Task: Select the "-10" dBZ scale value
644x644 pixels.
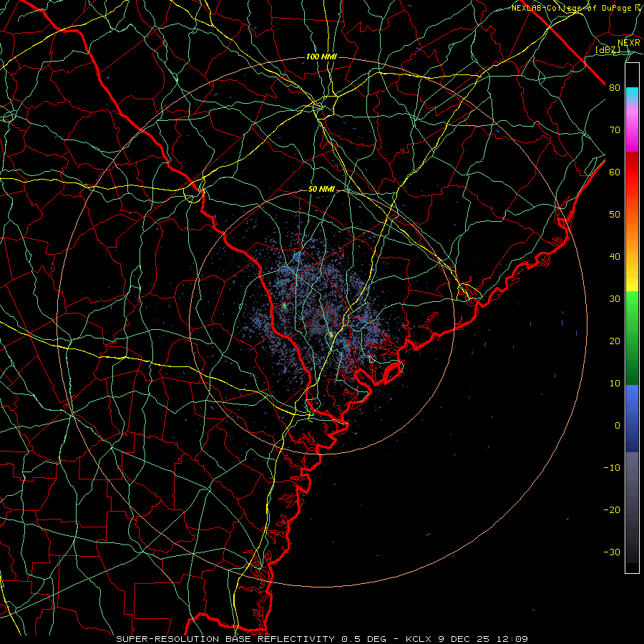Action: pyautogui.click(x=612, y=467)
